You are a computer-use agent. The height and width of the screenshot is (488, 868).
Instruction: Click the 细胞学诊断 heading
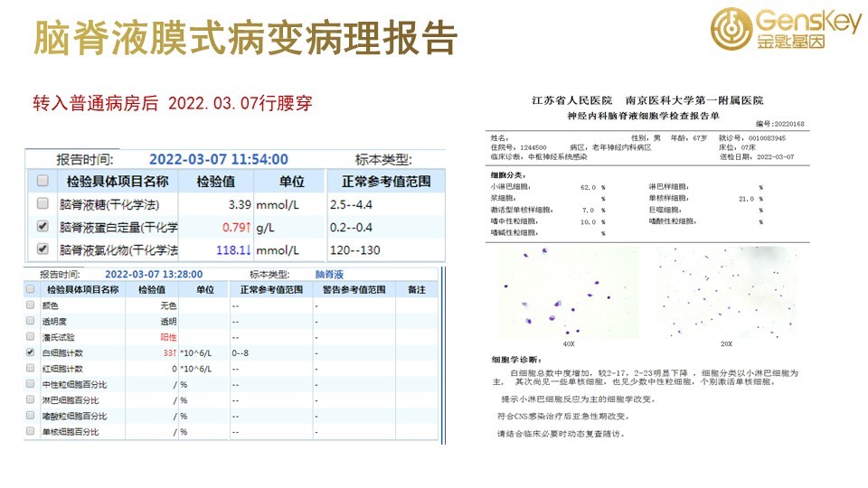click(516, 360)
